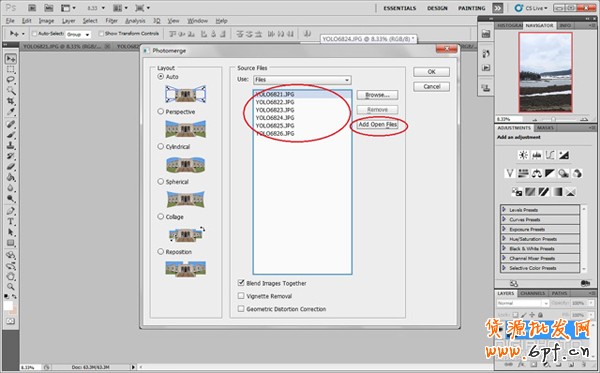Switch to the Channels tab

[533, 293]
